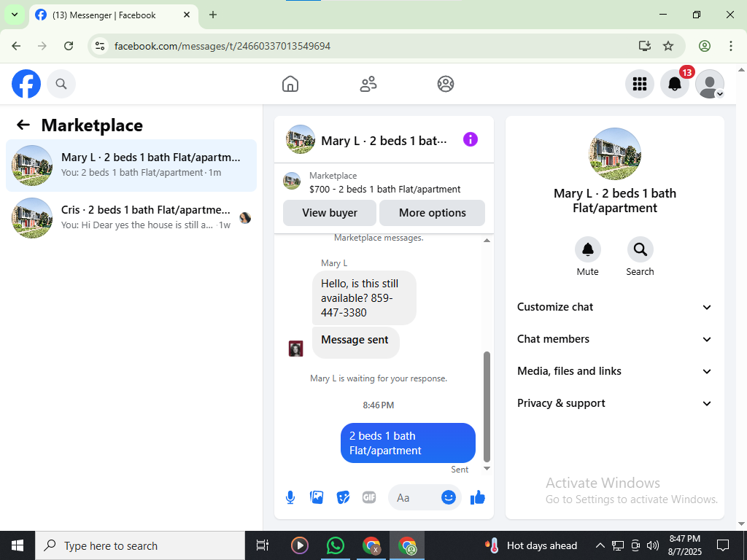The height and width of the screenshot is (560, 747).
Task: Open the emoji picker smiley
Action: (449, 497)
